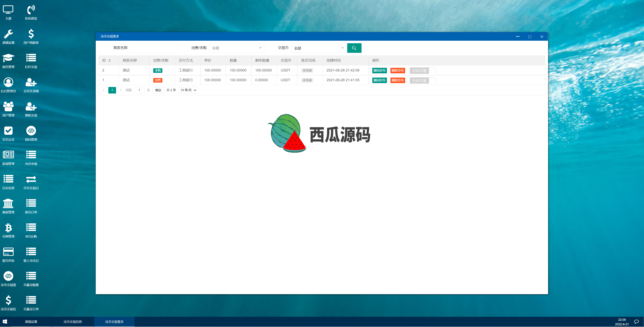644x327 pixels.
Task: Open 法币交易信 dollar icon
Action: click(x=8, y=303)
